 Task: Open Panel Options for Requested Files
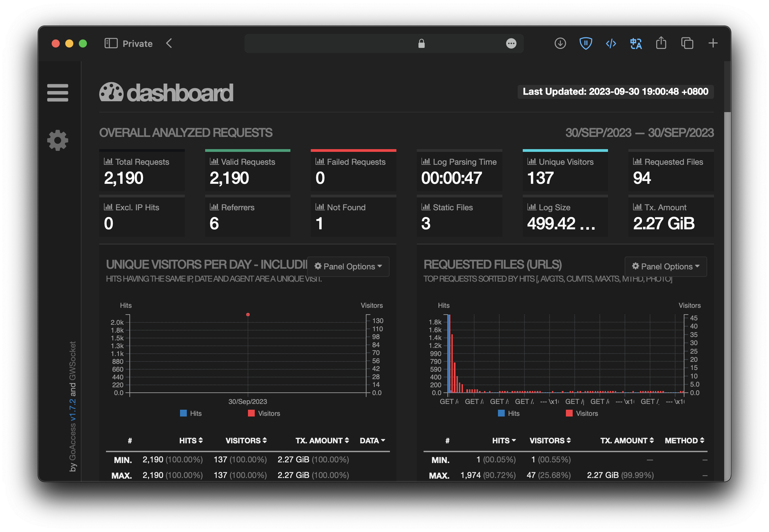point(666,267)
